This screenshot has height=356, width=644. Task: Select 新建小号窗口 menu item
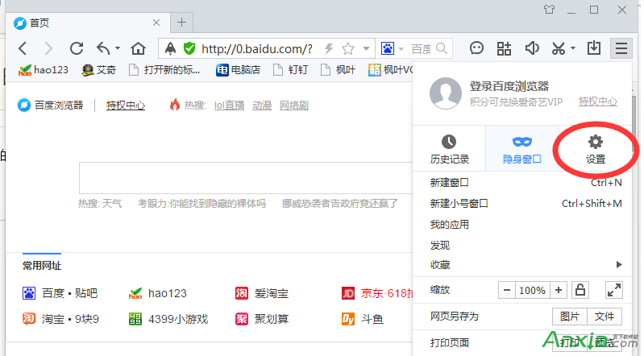point(522,203)
